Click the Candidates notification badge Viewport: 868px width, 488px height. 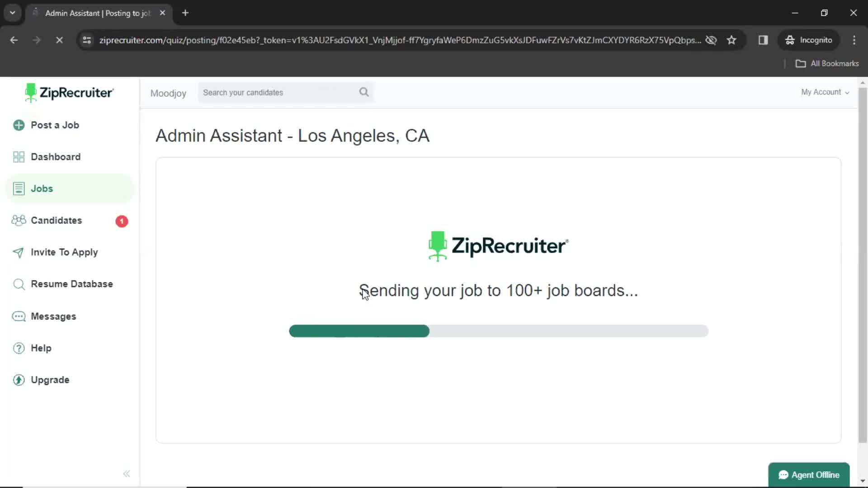click(x=122, y=221)
